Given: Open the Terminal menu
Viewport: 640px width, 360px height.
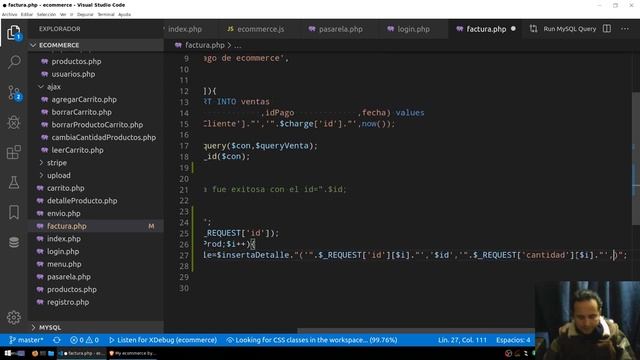Looking at the screenshot, I should pos(106,14).
